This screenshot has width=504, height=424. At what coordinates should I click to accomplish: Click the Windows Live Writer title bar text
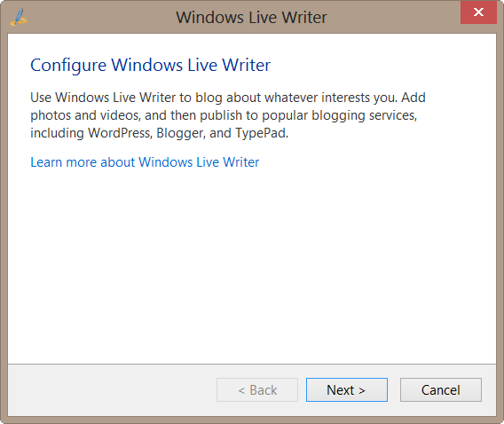(x=251, y=18)
